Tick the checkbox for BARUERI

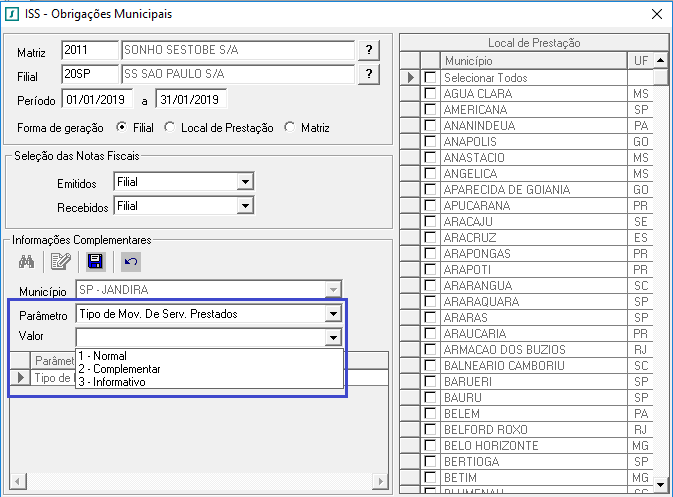click(x=430, y=382)
